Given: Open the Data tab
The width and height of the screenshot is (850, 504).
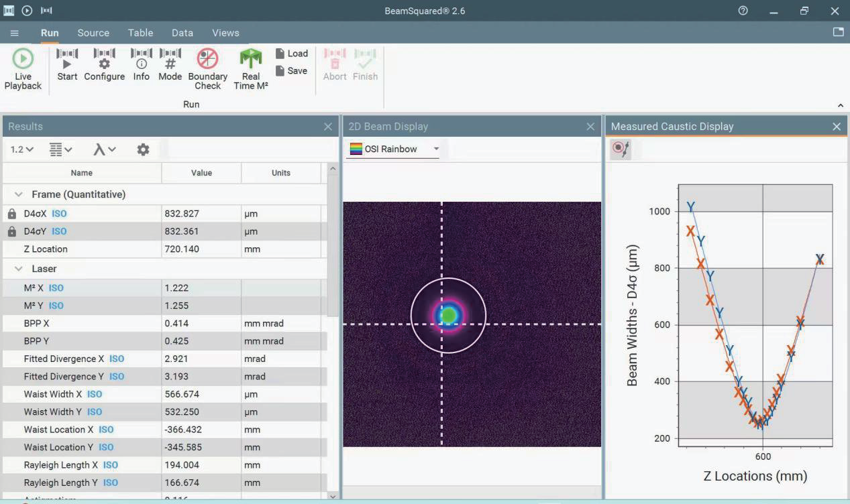Looking at the screenshot, I should point(182,33).
